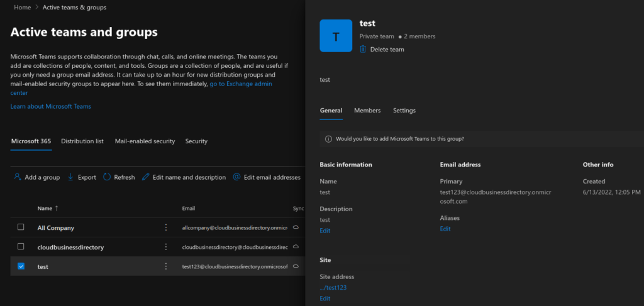Open the Learn about Microsoft Teams link
644x306 pixels.
(50, 106)
